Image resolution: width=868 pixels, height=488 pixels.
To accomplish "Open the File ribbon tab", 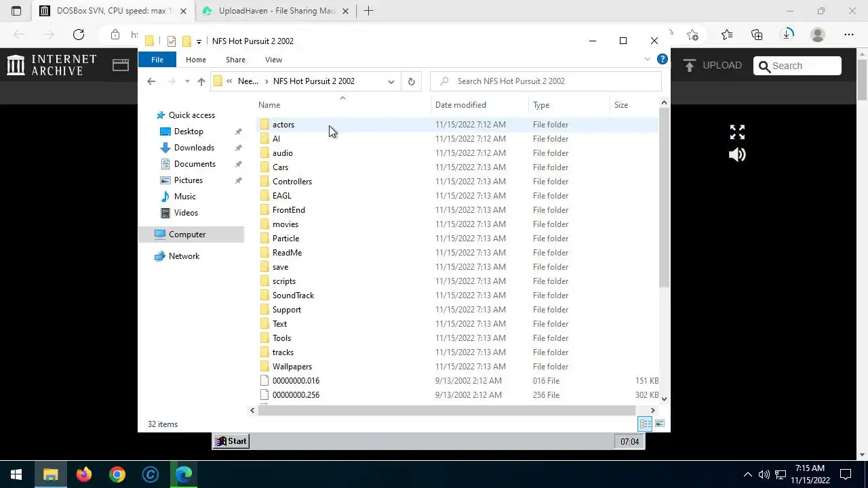I will (x=157, y=60).
